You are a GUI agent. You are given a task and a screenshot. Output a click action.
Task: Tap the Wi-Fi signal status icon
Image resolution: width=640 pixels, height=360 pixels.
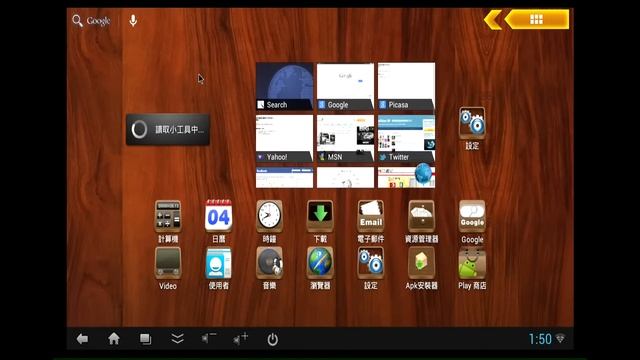[560, 338]
